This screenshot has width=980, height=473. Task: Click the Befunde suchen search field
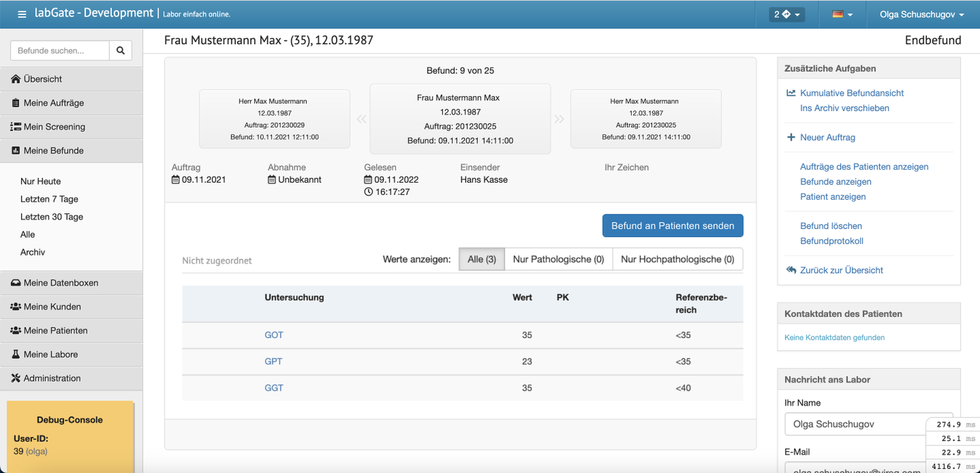pyautogui.click(x=60, y=51)
